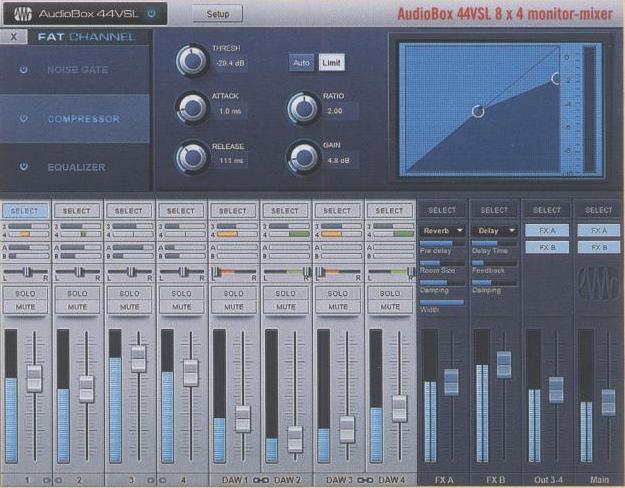The image size is (625, 488).
Task: Click FX B button on Out 3-4 channel
Action: (547, 247)
